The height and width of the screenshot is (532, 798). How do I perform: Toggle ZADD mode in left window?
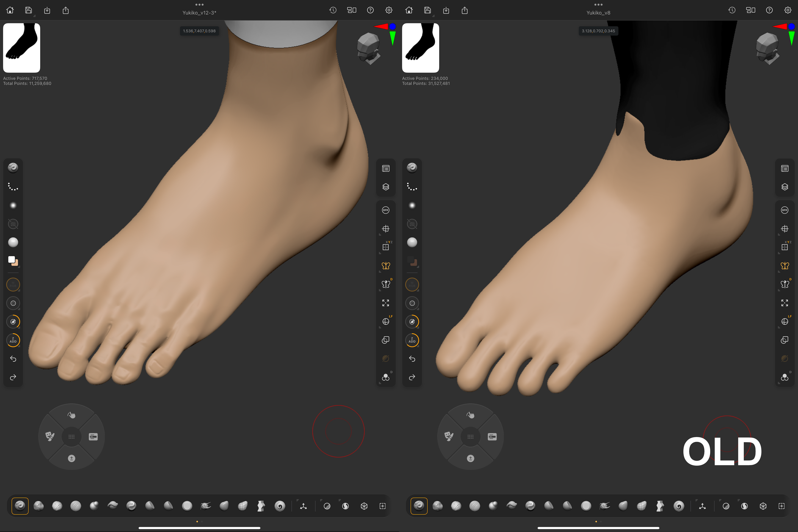(x=13, y=340)
